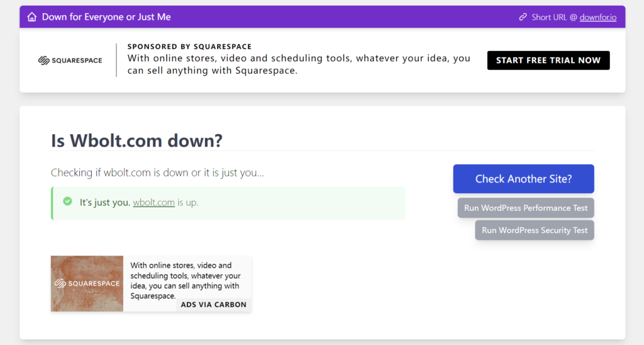Run WordPress Performance Test
The height and width of the screenshot is (345, 644).
pos(526,208)
